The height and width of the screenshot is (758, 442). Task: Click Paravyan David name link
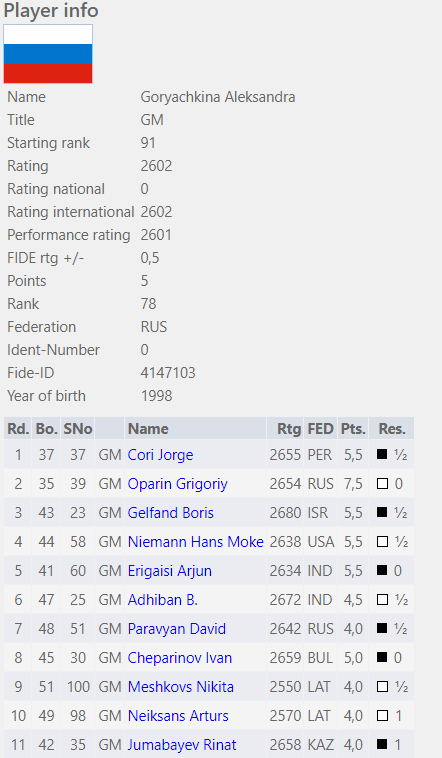pos(177,629)
